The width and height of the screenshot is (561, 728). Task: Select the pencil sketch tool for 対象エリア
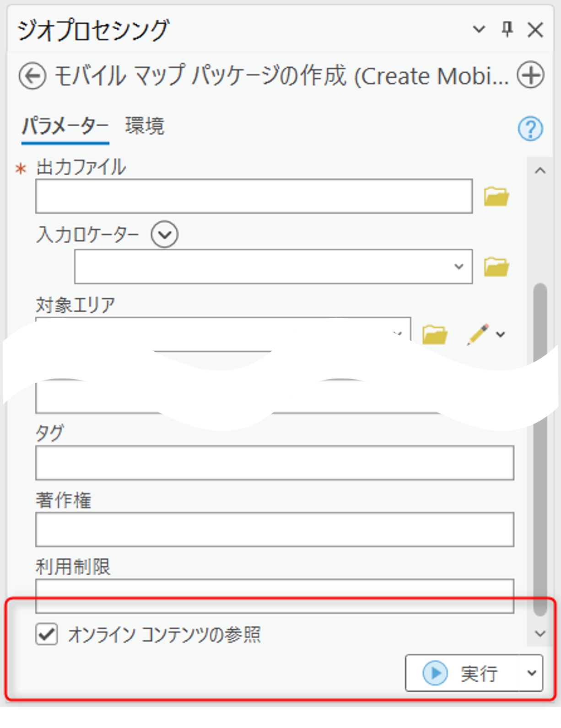(x=477, y=334)
